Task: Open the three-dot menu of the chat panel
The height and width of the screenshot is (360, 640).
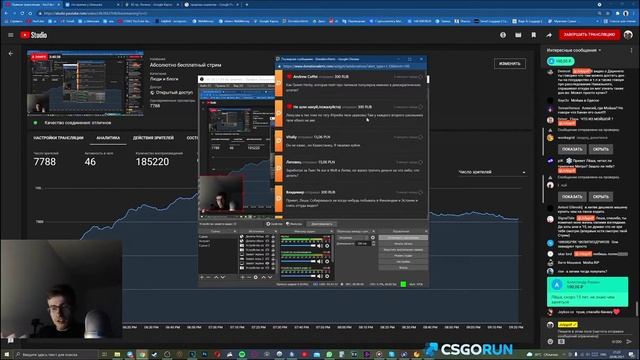Action: pyautogui.click(x=631, y=51)
